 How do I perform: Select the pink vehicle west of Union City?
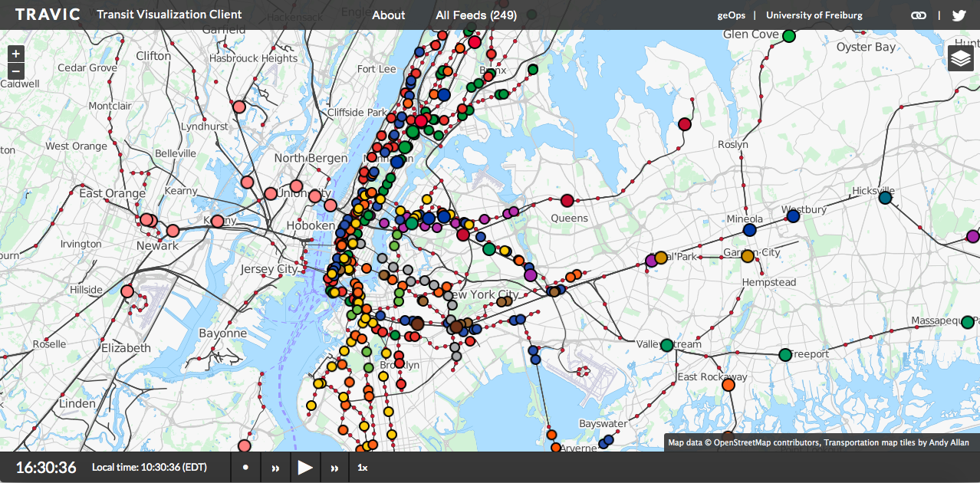pos(271,194)
